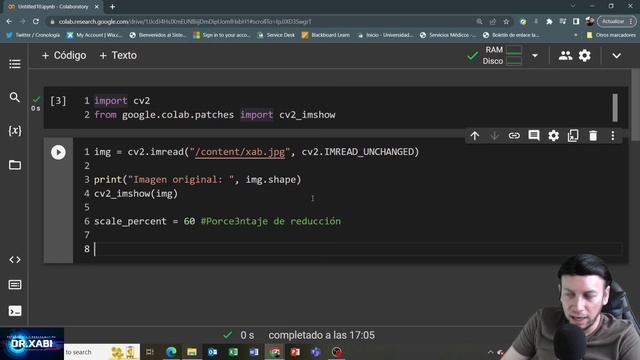Open PowerPoint from the taskbar
640x360 pixels.
click(295, 352)
